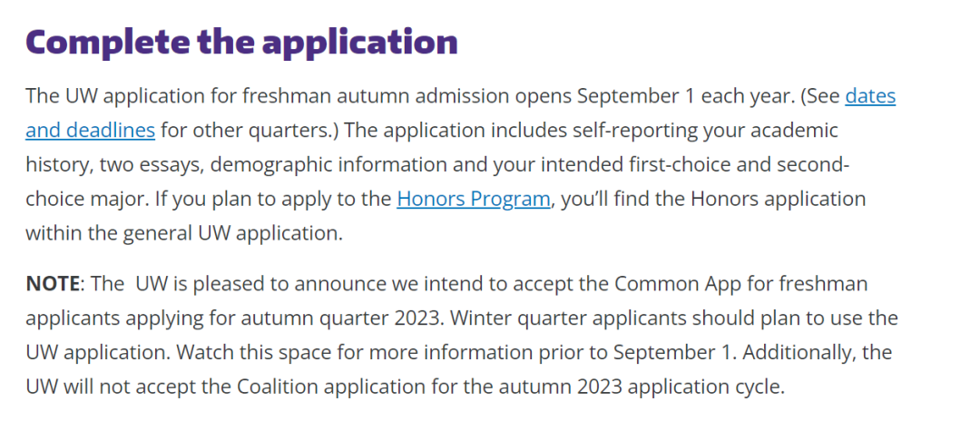
Task: Click the phrase "for other quarters"
Action: 245,130
